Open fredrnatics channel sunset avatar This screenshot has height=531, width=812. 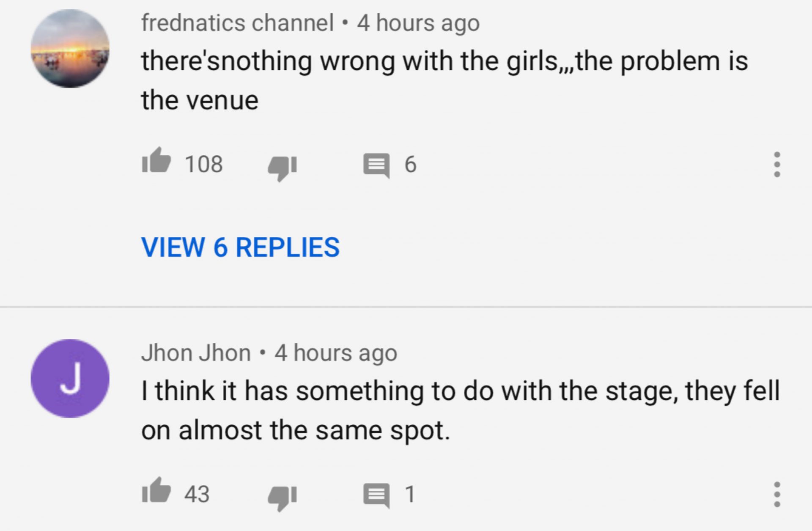[70, 49]
